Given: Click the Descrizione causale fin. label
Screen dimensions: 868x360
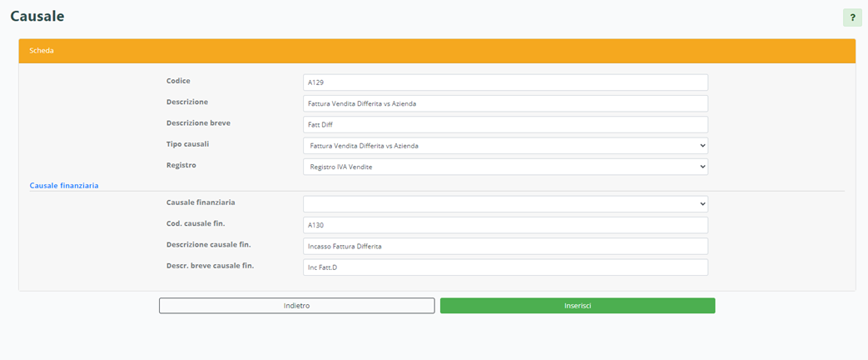Looking at the screenshot, I should coord(208,244).
